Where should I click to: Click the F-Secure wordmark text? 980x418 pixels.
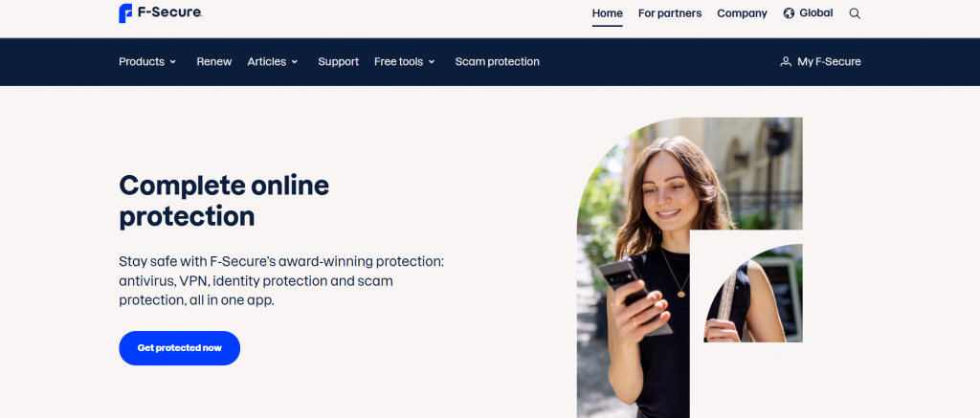pyautogui.click(x=168, y=12)
